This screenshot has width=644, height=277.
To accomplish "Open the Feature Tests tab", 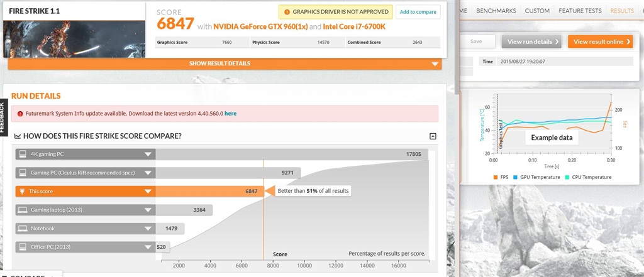I will 580,11.
